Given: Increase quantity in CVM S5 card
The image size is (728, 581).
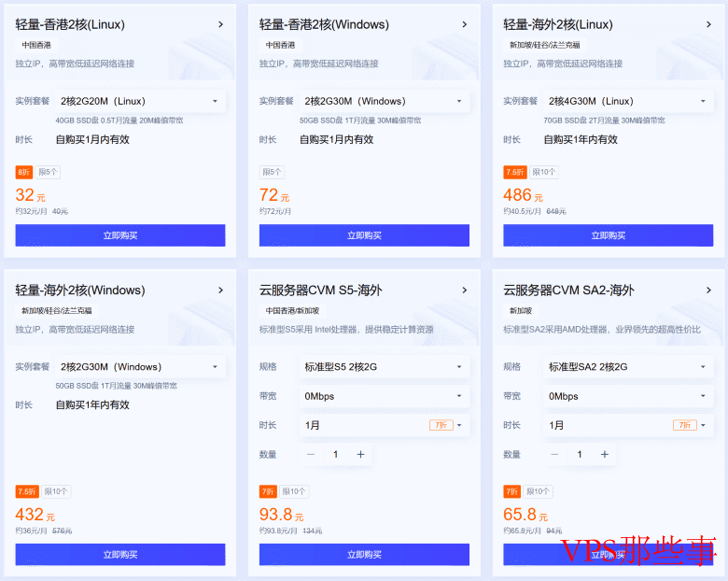Looking at the screenshot, I should [x=360, y=455].
